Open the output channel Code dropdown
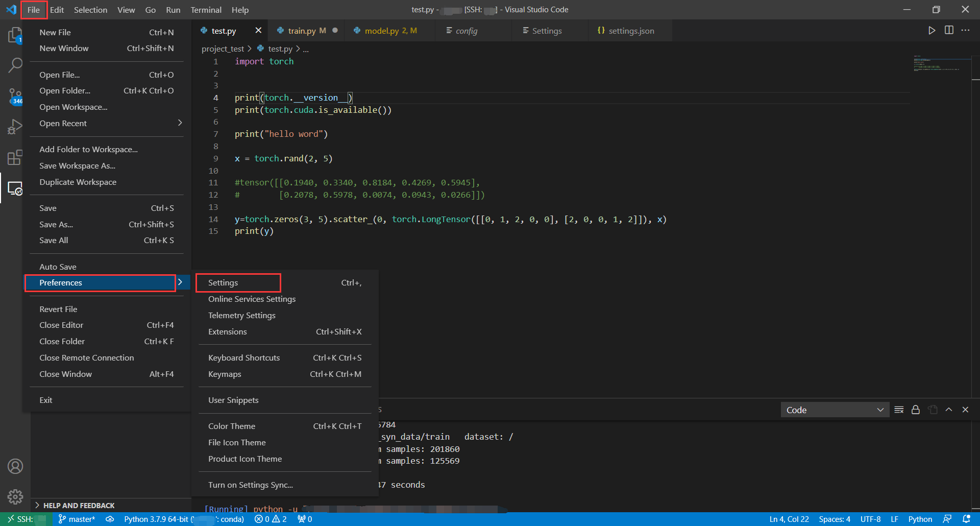Screen dimensions: 980x526 (835, 410)
